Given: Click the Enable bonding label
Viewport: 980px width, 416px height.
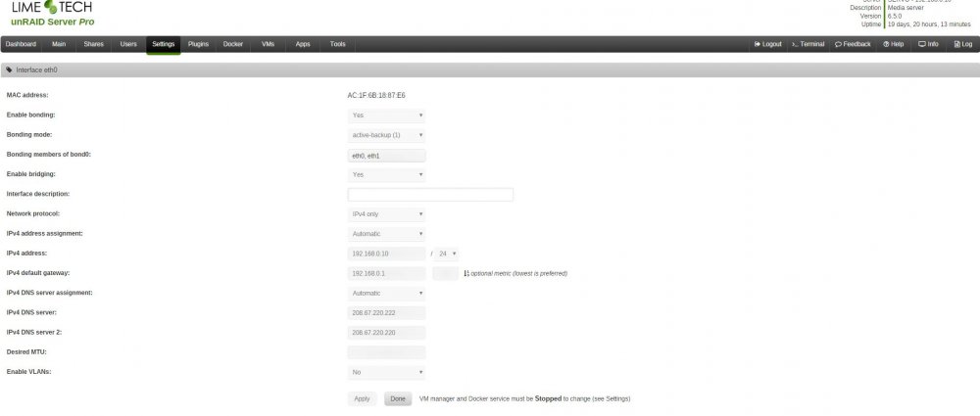Looking at the screenshot, I should click(x=30, y=115).
